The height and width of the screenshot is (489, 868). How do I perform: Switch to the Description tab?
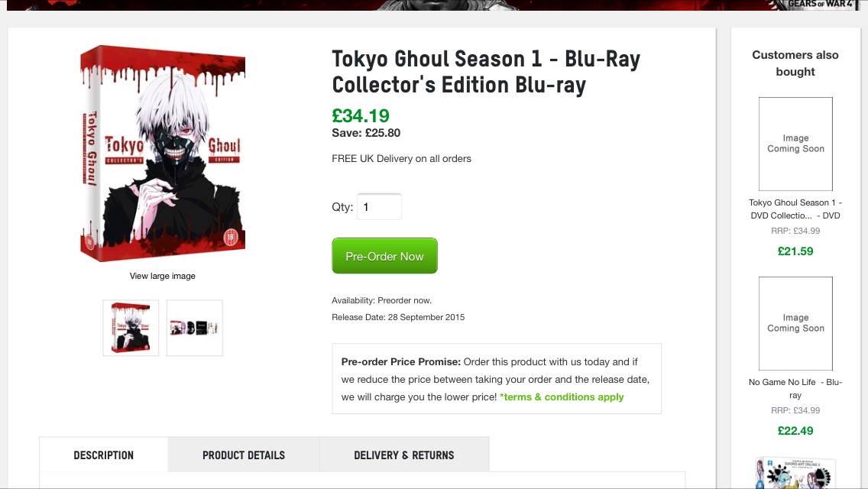pyautogui.click(x=103, y=455)
